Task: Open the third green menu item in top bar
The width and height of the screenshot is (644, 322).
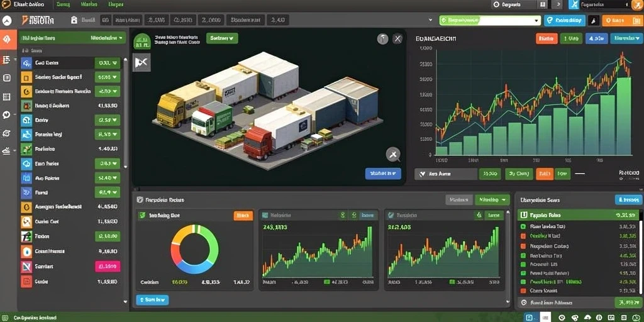Action: coord(116,4)
